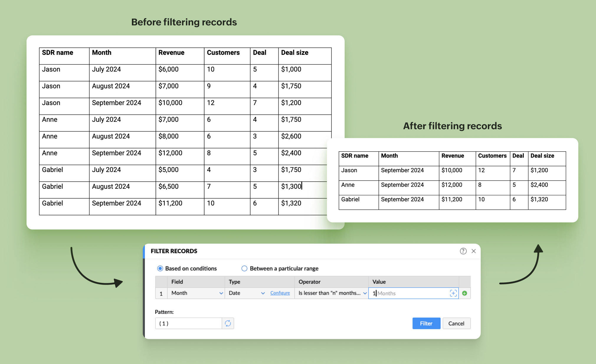
Task: Open the Field dropdown showing Month
Action: 196,293
